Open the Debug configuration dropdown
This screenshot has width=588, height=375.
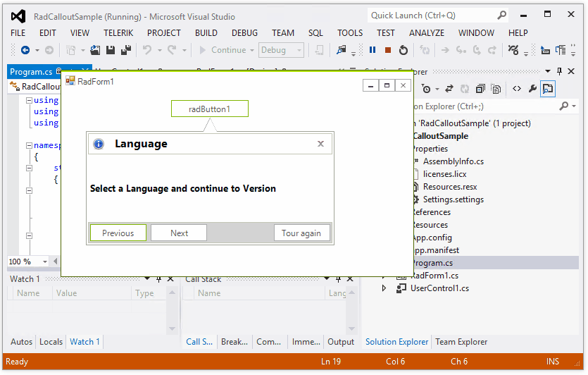click(x=299, y=50)
